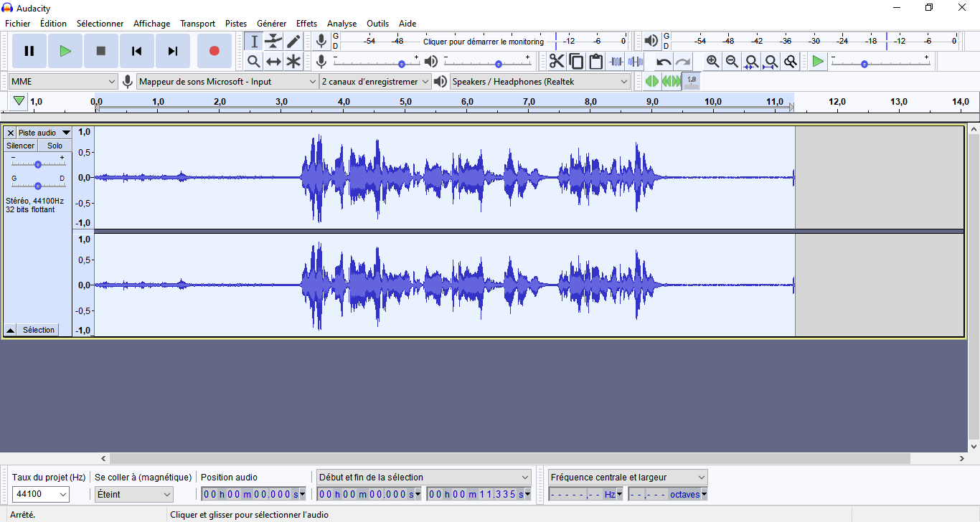The width and height of the screenshot is (980, 522).
Task: Click 'Cliquer pour démarrer le monitoring' meter
Action: (484, 42)
